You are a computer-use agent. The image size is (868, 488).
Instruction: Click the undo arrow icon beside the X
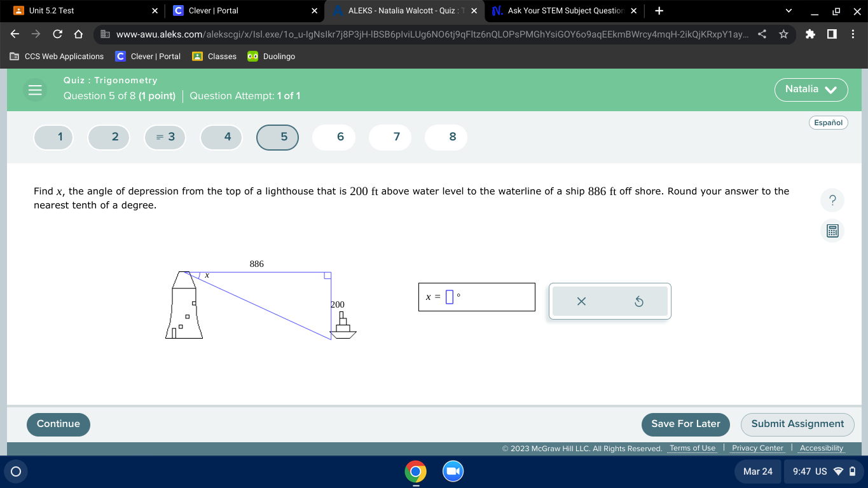pyautogui.click(x=639, y=301)
